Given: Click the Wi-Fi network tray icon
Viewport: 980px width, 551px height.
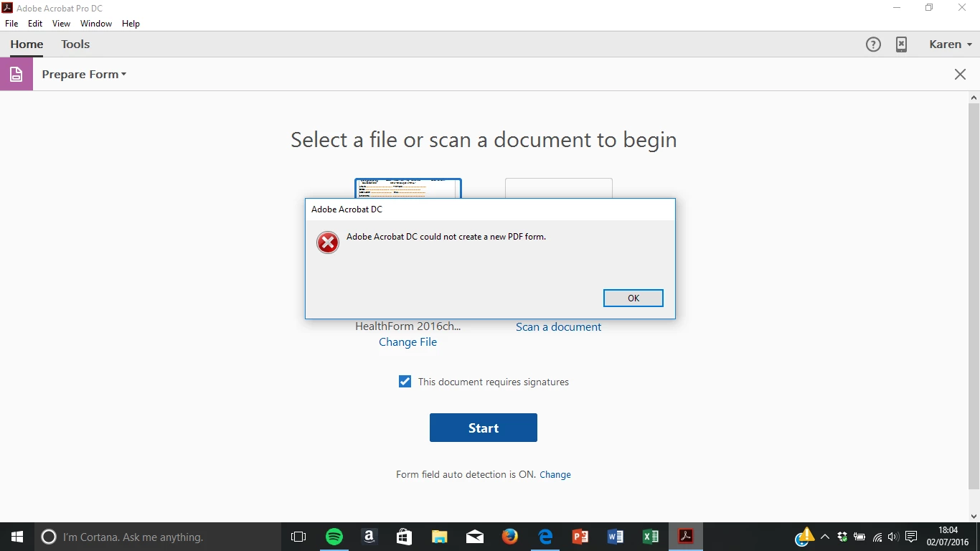Looking at the screenshot, I should point(877,537).
